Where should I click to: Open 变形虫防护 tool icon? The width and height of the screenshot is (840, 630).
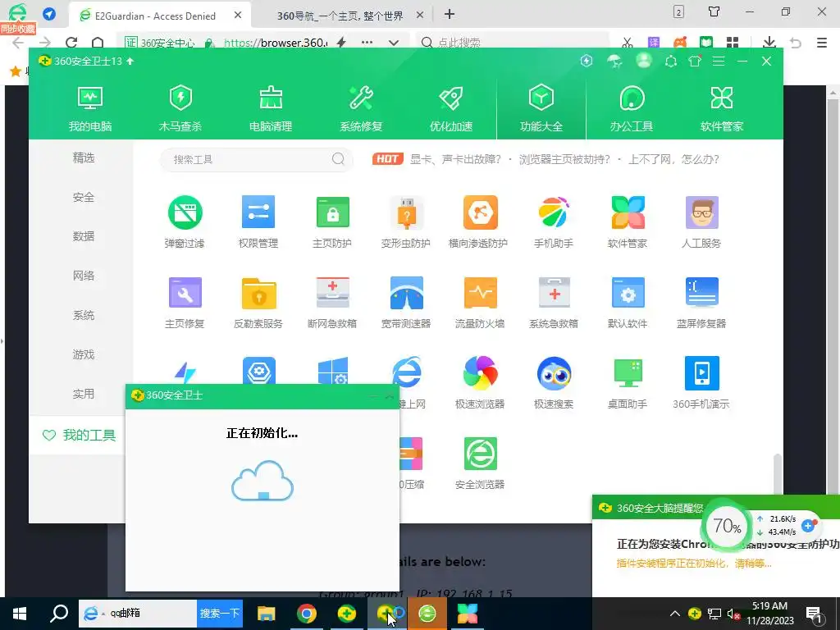pyautogui.click(x=406, y=221)
